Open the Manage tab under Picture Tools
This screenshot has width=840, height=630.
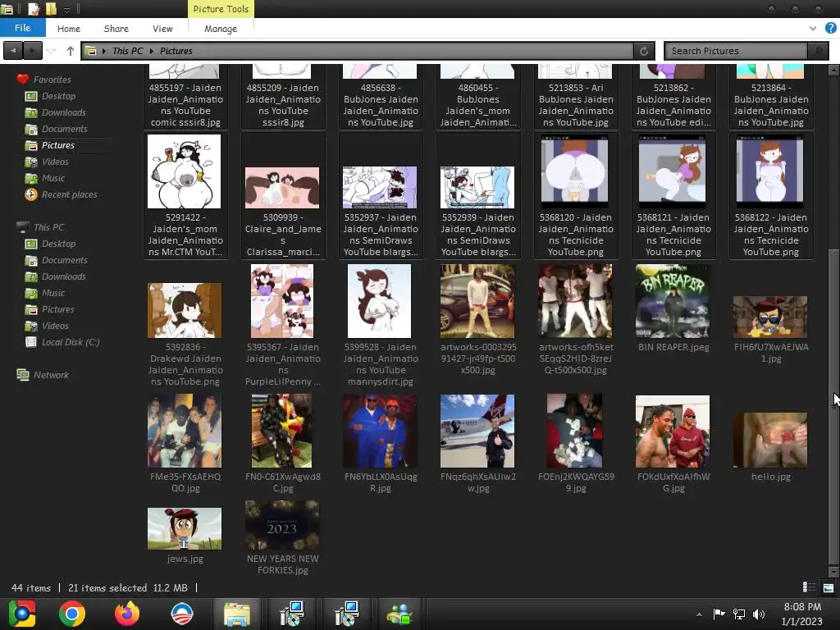(x=220, y=29)
